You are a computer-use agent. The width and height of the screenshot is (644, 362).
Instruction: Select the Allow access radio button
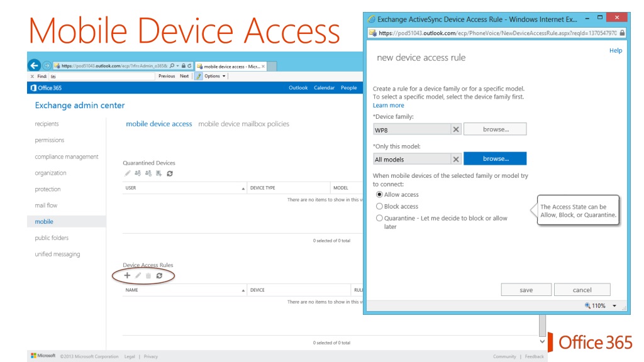point(379,195)
